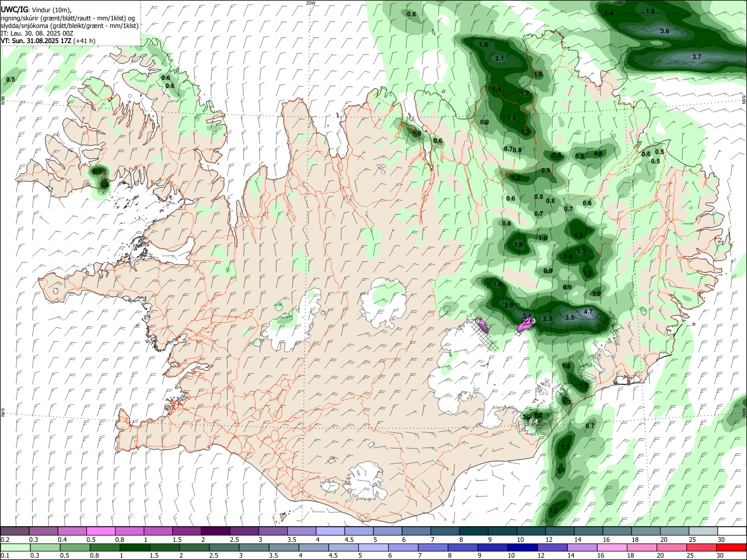Select the 'UWC/IG' title in the info box
Image resolution: width=747 pixels, height=560 pixels.
tap(14, 10)
